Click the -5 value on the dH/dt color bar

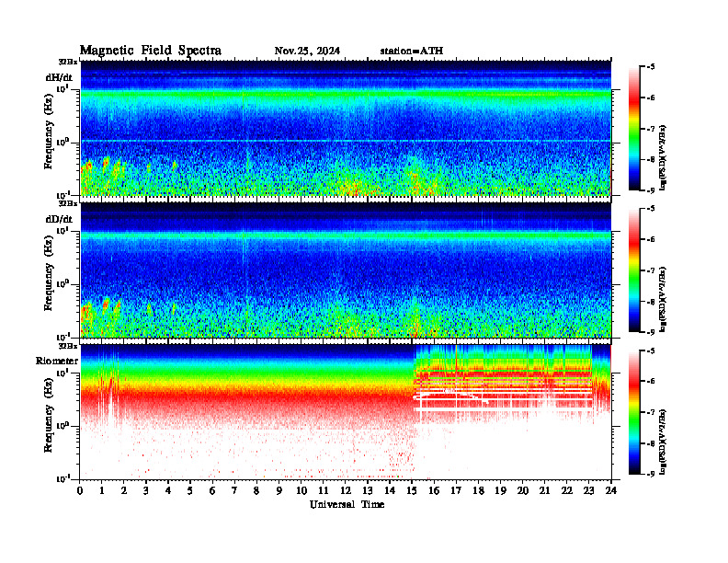(x=650, y=67)
